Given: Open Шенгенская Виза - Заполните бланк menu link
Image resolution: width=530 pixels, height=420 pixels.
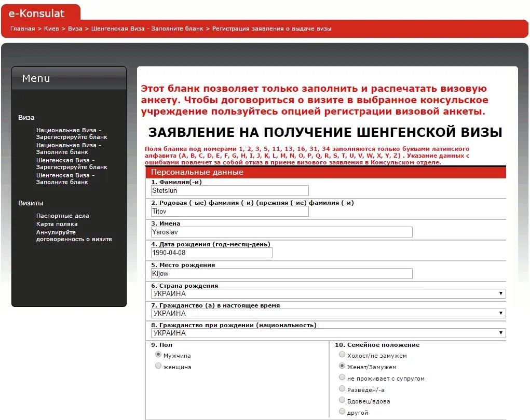Looking at the screenshot, I should 65,178.
